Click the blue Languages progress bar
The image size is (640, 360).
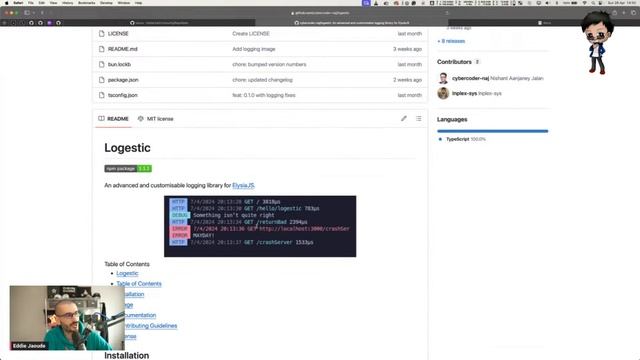click(493, 131)
